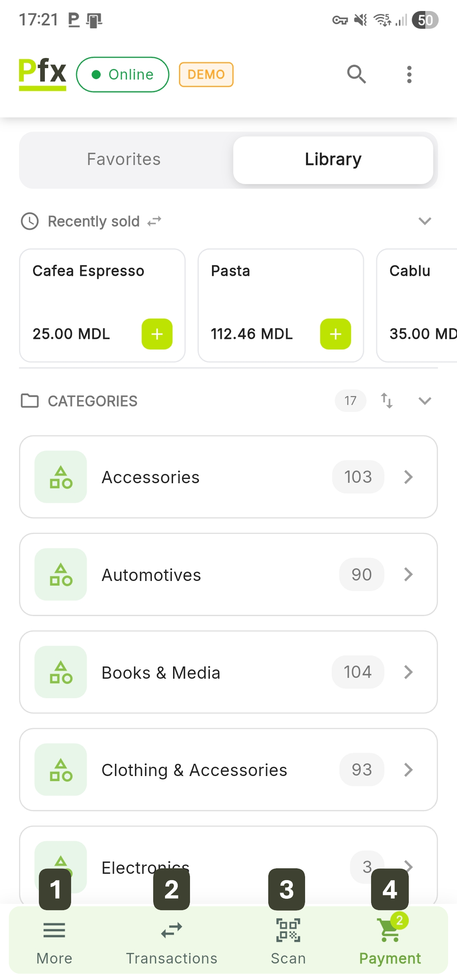Tap the DEMO badge
457x980 pixels.
[x=206, y=74]
